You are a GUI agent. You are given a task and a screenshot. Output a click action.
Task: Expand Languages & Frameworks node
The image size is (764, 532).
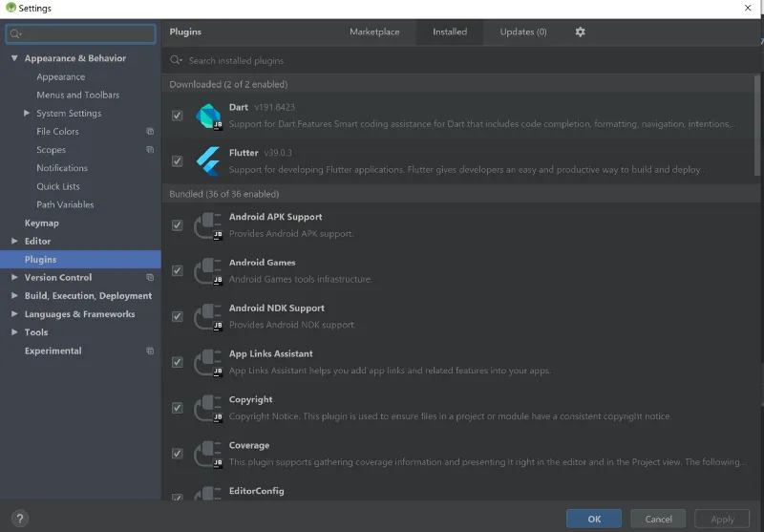pyautogui.click(x=14, y=313)
